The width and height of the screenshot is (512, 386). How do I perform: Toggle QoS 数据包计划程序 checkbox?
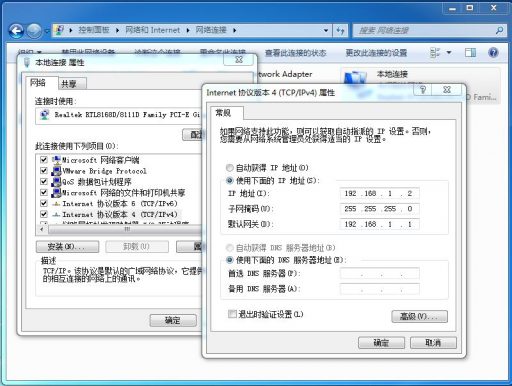[43, 182]
